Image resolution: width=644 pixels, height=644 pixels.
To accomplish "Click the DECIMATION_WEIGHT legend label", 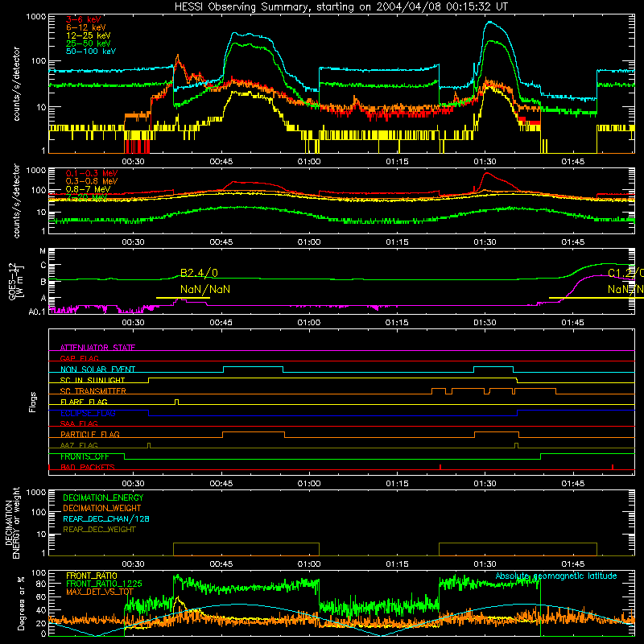I will pyautogui.click(x=102, y=508).
